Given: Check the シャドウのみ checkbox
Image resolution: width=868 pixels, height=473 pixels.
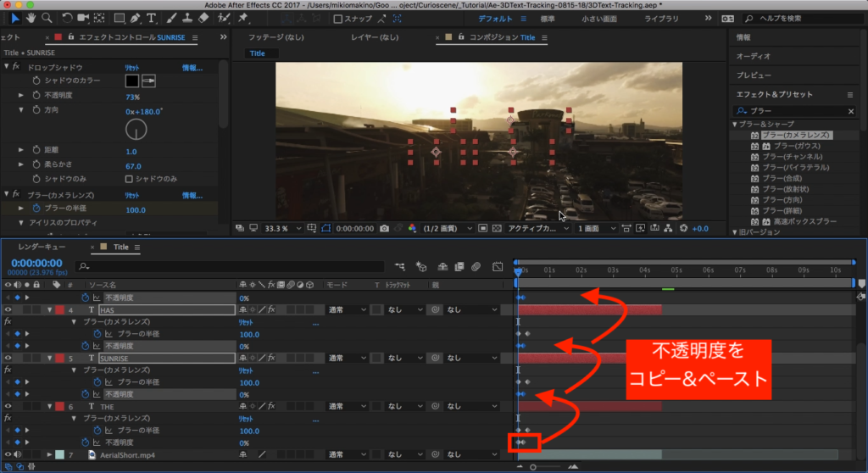Looking at the screenshot, I should [x=129, y=179].
